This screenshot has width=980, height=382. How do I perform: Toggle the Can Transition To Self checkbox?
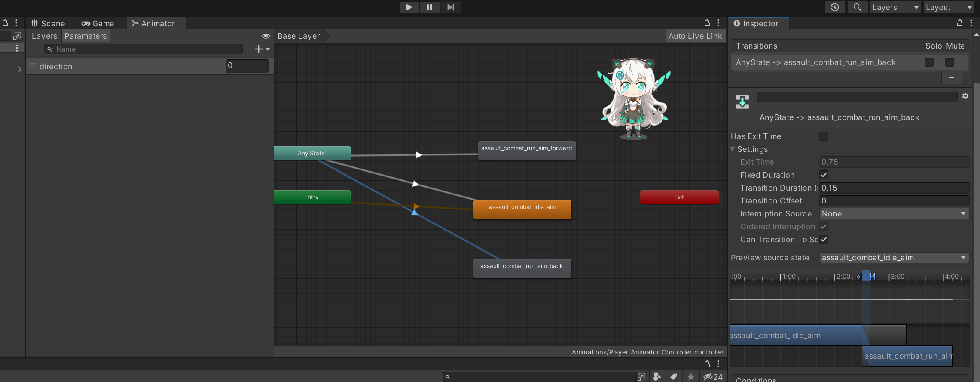(x=824, y=240)
